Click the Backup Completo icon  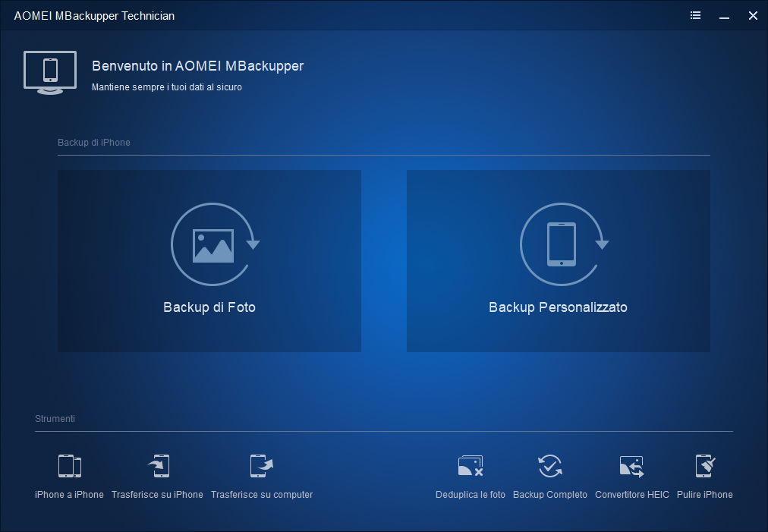point(550,466)
